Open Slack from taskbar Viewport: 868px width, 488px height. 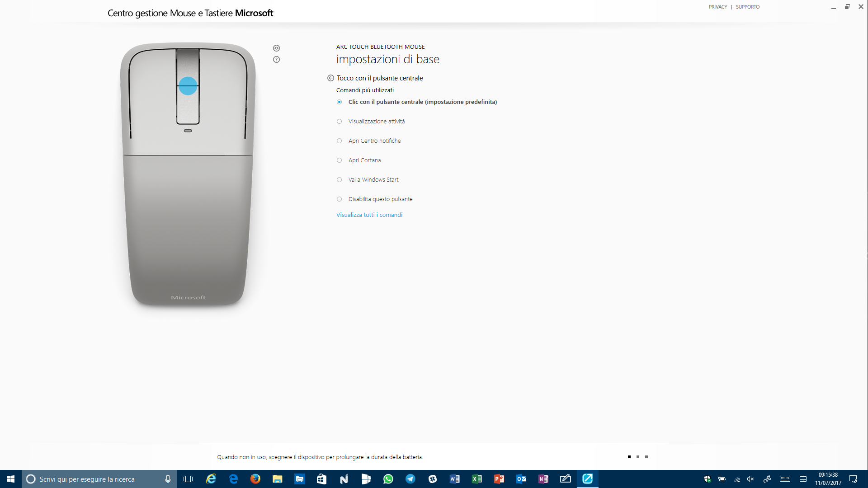[x=433, y=479]
